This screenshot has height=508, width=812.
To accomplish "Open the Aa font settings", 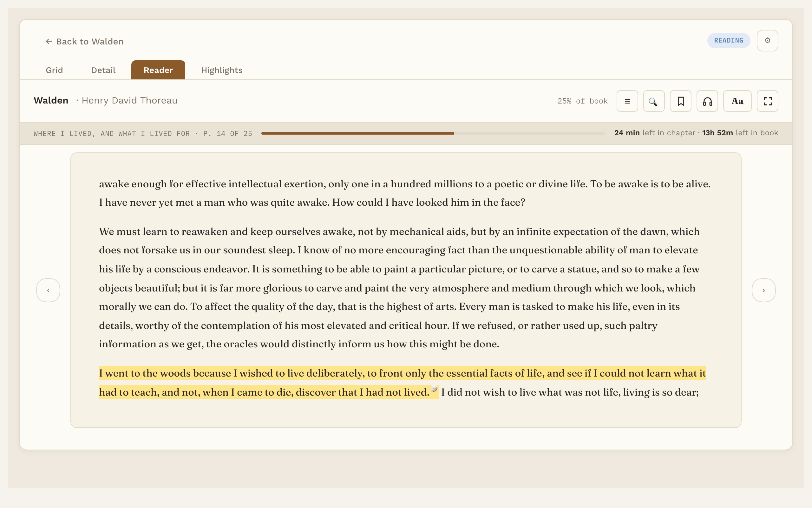I will tap(737, 101).
